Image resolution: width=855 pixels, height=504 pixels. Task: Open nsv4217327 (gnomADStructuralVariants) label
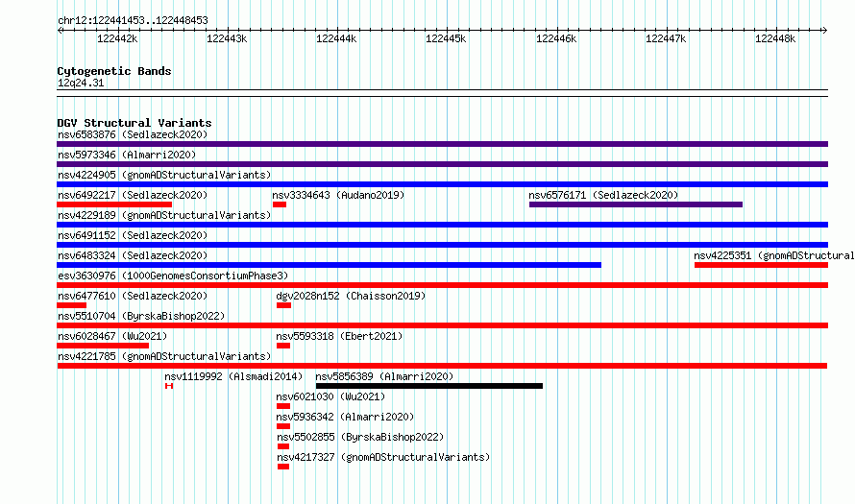coord(382,457)
